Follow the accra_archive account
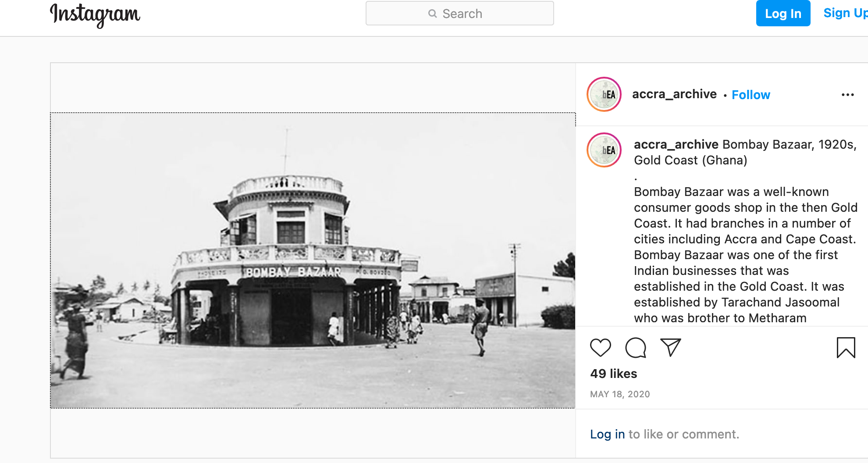This screenshot has width=868, height=463. point(751,95)
